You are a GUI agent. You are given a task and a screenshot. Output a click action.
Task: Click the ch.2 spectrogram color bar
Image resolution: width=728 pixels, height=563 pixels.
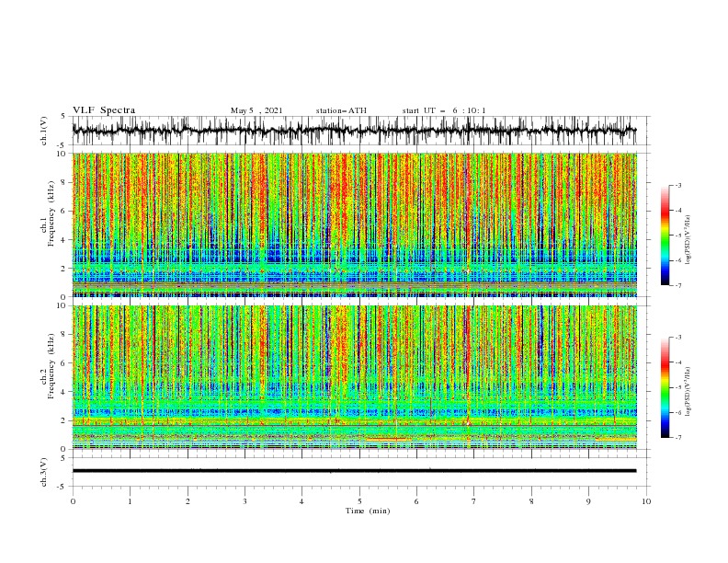point(665,387)
